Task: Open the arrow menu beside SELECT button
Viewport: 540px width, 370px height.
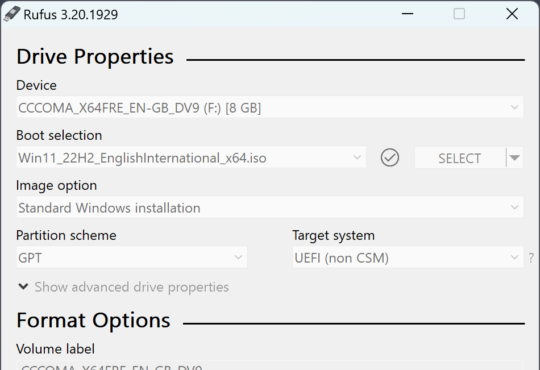Action: pos(515,158)
